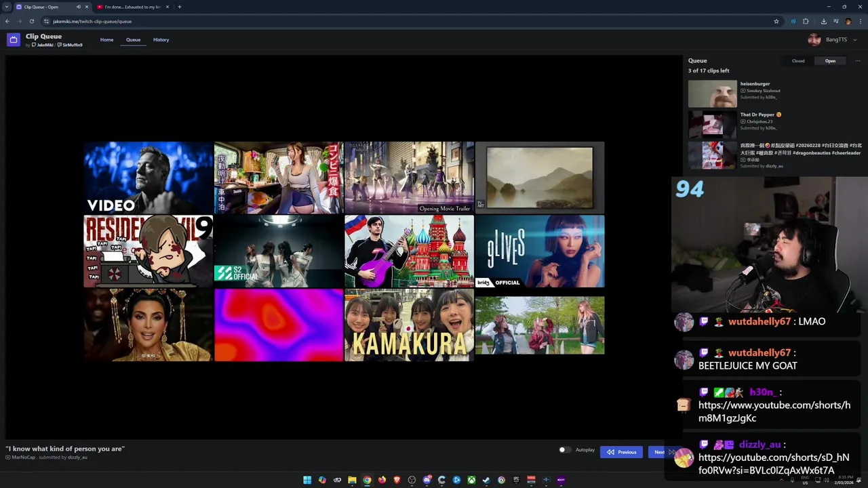Open browser Downloads icon
Image resolution: width=868 pixels, height=488 pixels.
(823, 21)
